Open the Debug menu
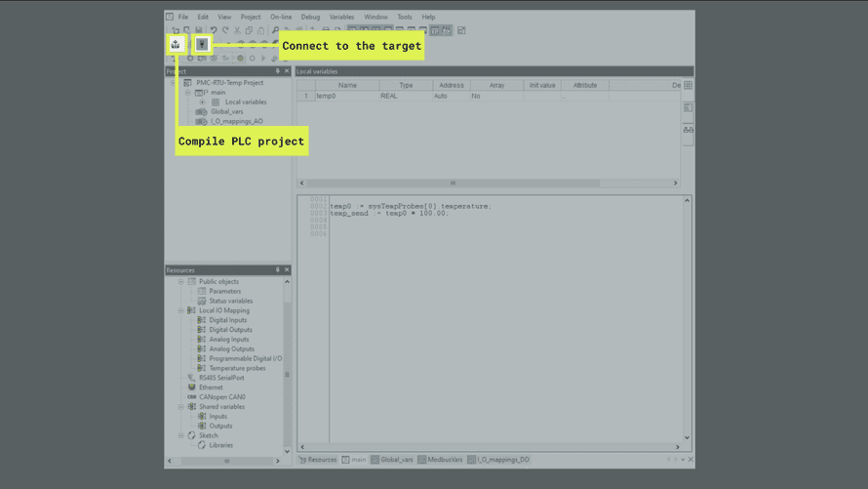 310,17
